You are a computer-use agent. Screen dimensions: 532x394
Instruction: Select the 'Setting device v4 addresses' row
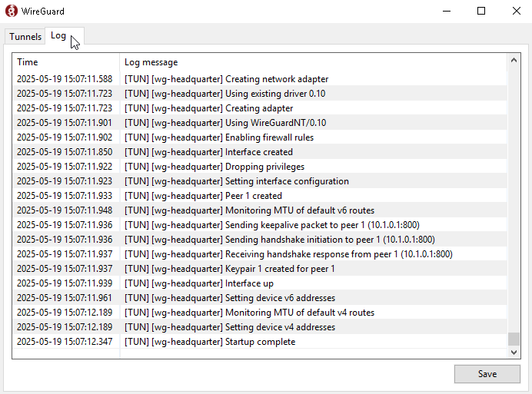(260, 327)
